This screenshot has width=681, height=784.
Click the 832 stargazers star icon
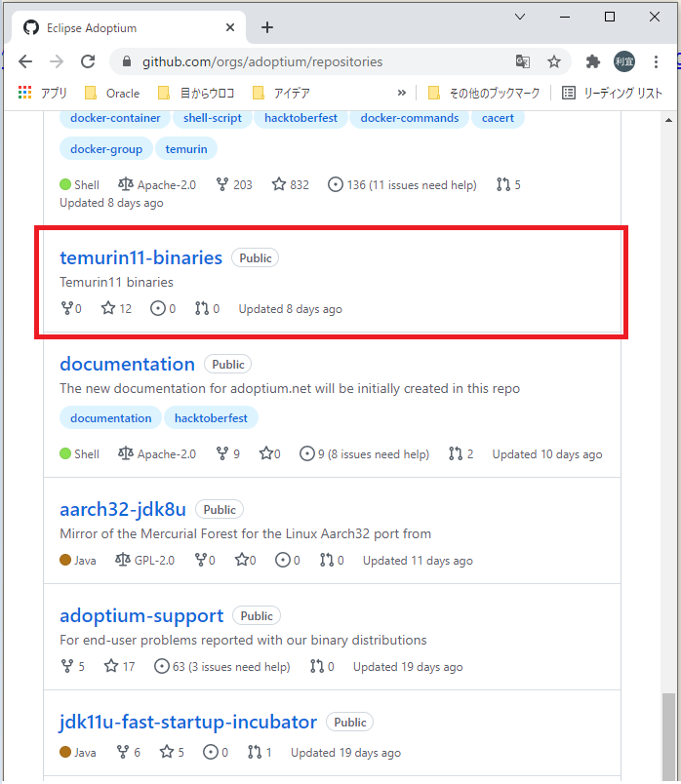[279, 184]
